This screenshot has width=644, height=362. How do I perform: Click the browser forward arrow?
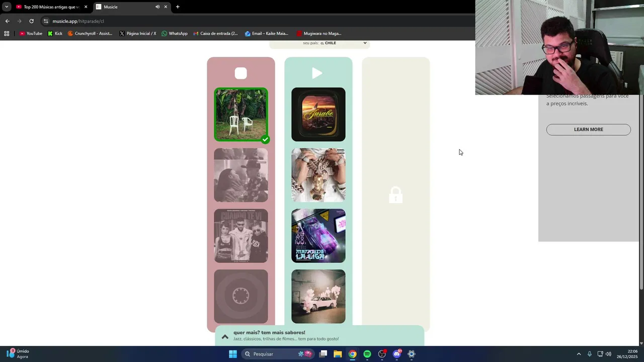[x=19, y=21]
